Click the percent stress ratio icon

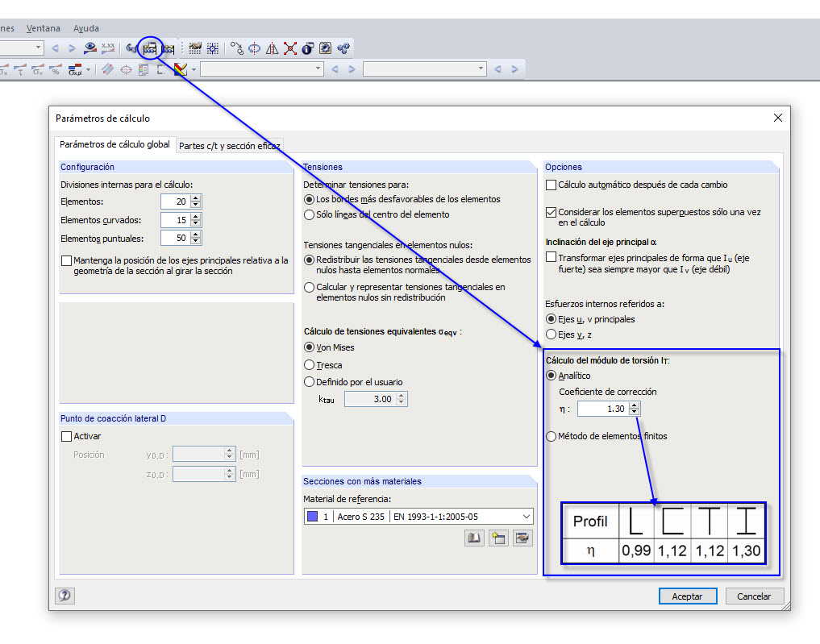(x=56, y=69)
